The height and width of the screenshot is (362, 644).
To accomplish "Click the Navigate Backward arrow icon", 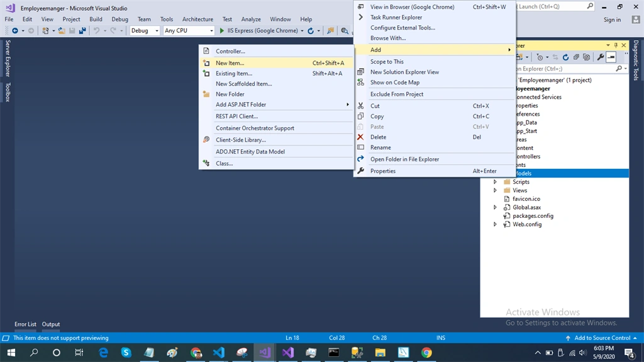I will 15,30.
